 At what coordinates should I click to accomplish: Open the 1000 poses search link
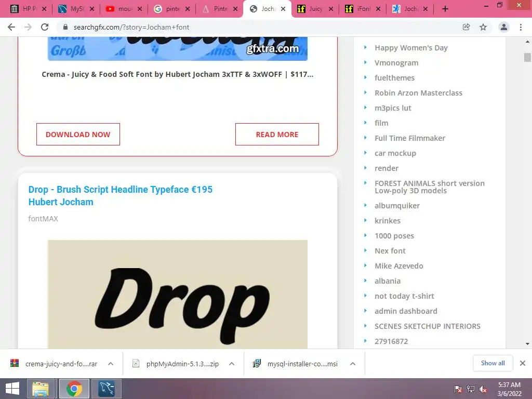pos(394,236)
